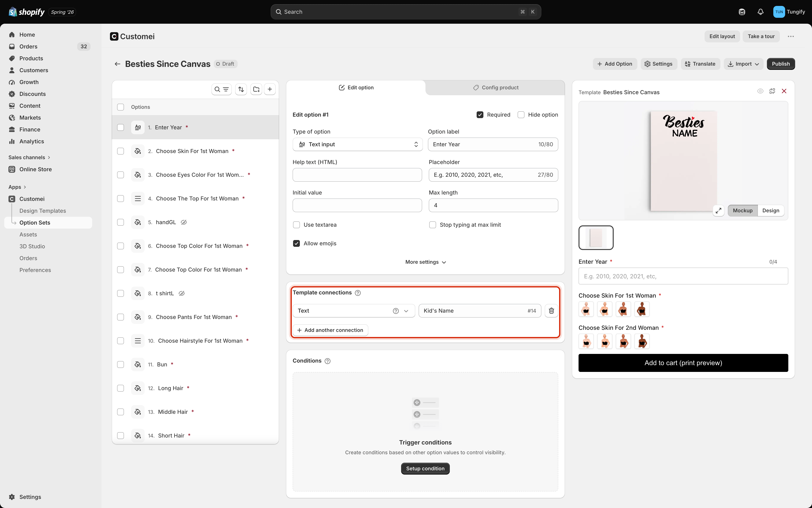This screenshot has height=508, width=812.
Task: Click the Markets globe icon in sidebar
Action: 12,118
